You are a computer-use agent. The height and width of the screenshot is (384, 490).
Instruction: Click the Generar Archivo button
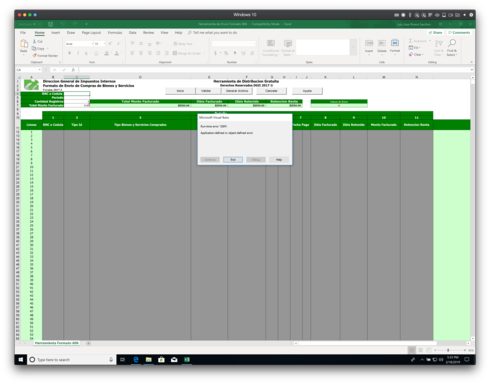[237, 91]
